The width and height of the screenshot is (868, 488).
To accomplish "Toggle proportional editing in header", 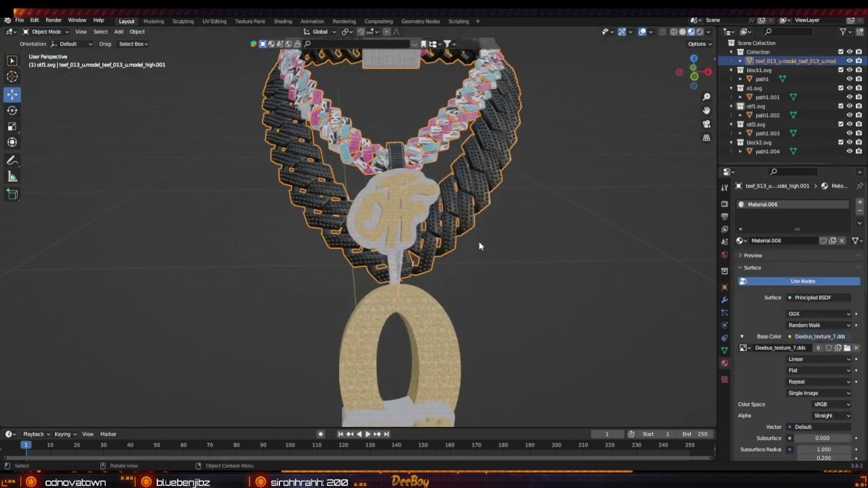I will coord(387,32).
